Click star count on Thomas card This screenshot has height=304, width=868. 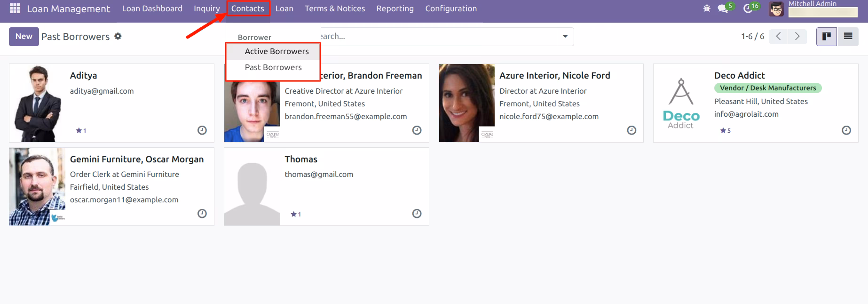[296, 214]
